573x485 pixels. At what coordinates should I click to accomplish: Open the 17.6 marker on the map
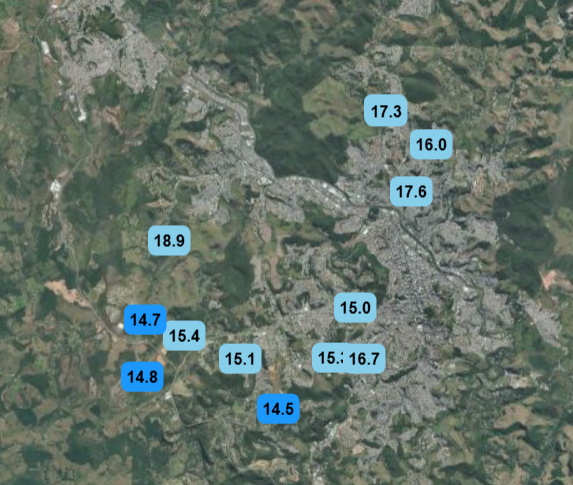[411, 191]
